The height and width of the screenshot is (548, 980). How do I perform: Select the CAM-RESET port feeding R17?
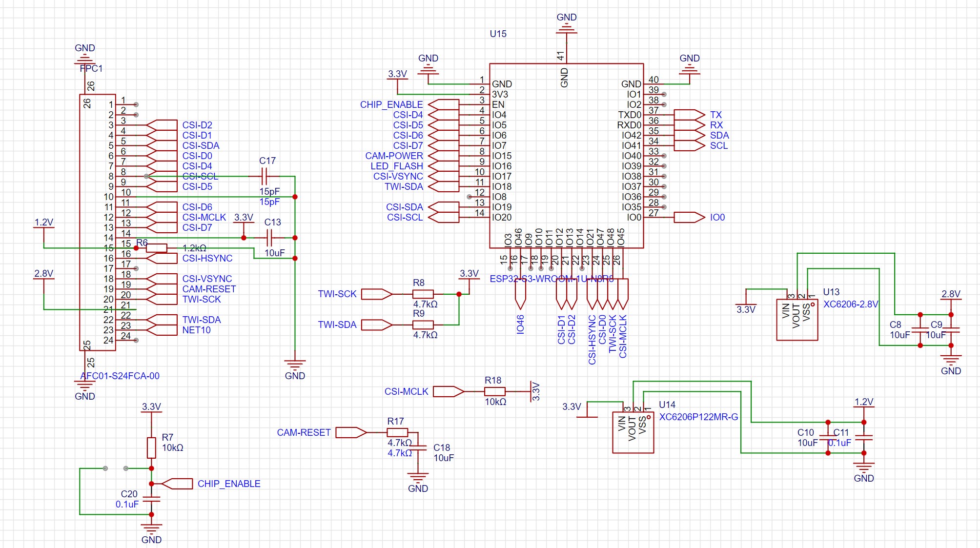tap(351, 432)
